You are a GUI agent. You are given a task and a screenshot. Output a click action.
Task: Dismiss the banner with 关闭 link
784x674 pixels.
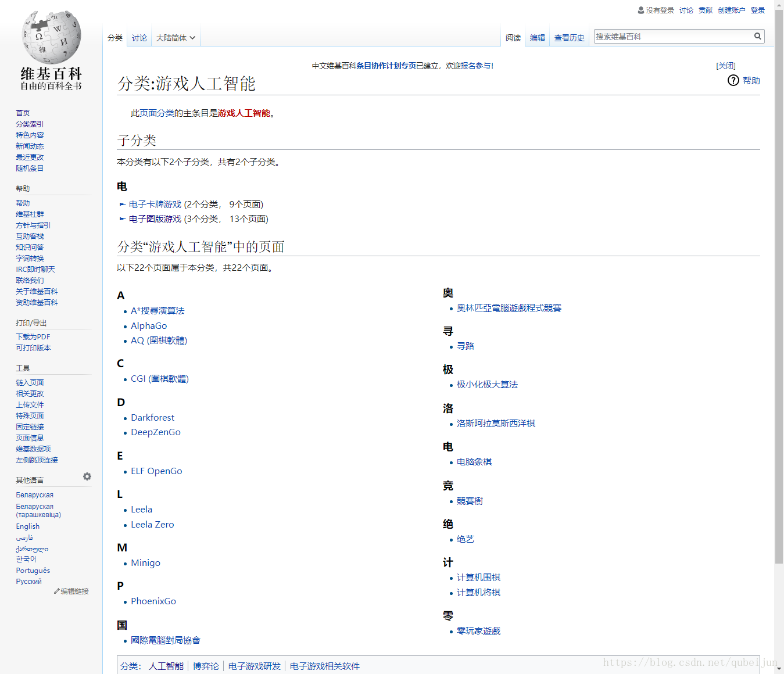[x=726, y=66]
